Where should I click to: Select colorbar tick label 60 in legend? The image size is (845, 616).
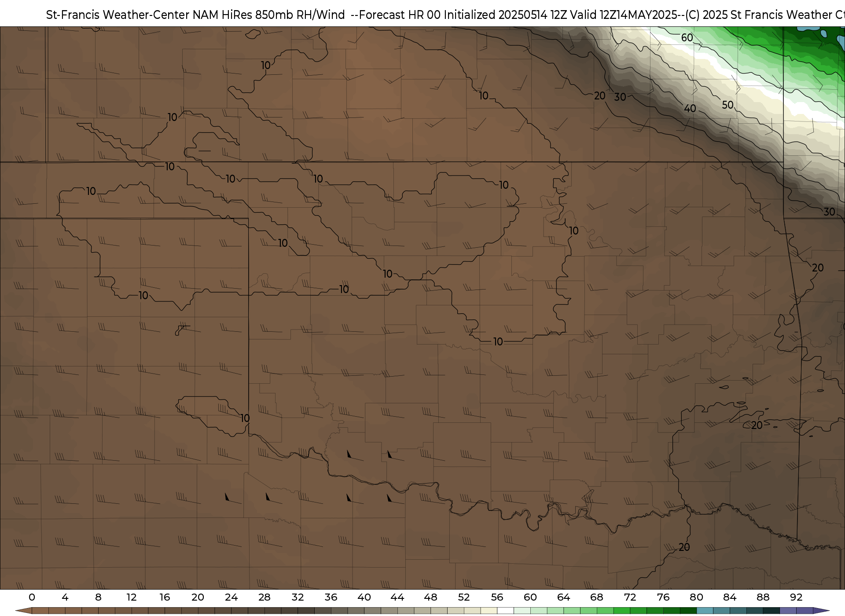click(530, 597)
